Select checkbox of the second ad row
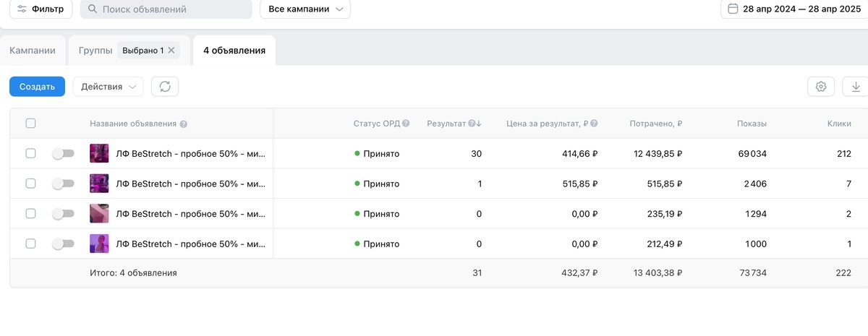The width and height of the screenshot is (868, 336). (x=30, y=184)
